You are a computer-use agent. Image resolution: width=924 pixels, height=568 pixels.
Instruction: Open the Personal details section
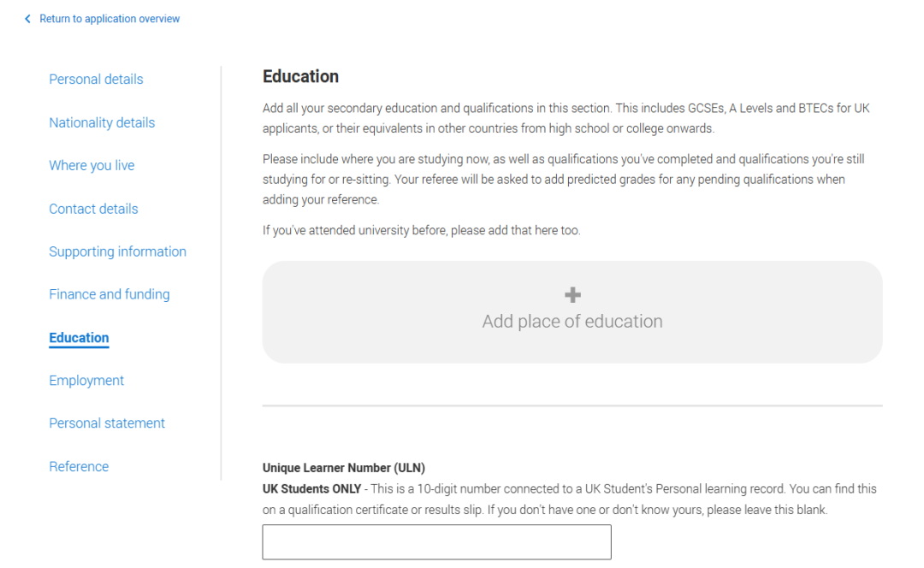[x=96, y=80]
